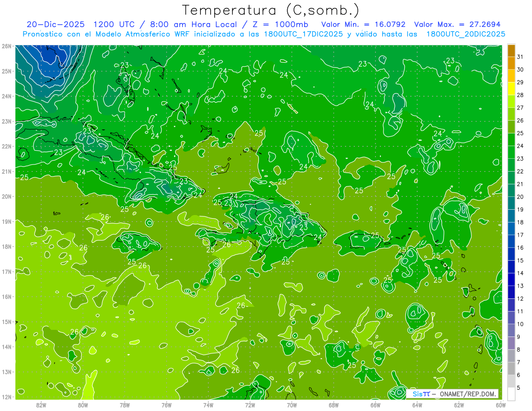Click colorbar label 30

pos(520,70)
